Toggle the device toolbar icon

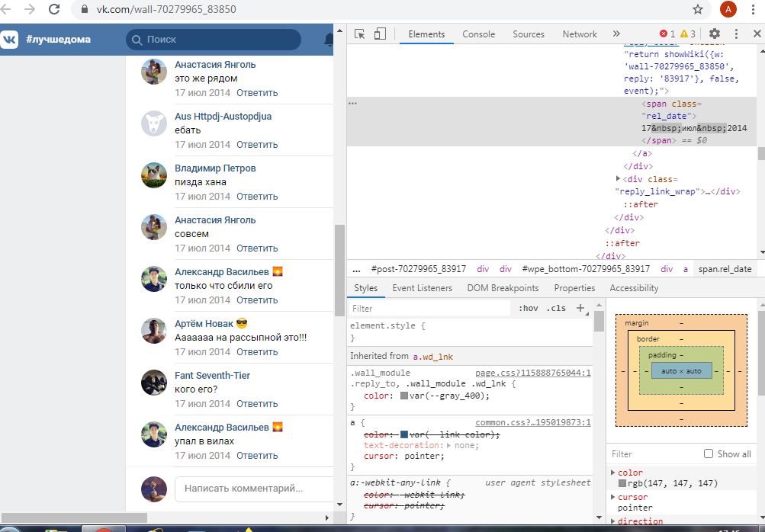[380, 34]
